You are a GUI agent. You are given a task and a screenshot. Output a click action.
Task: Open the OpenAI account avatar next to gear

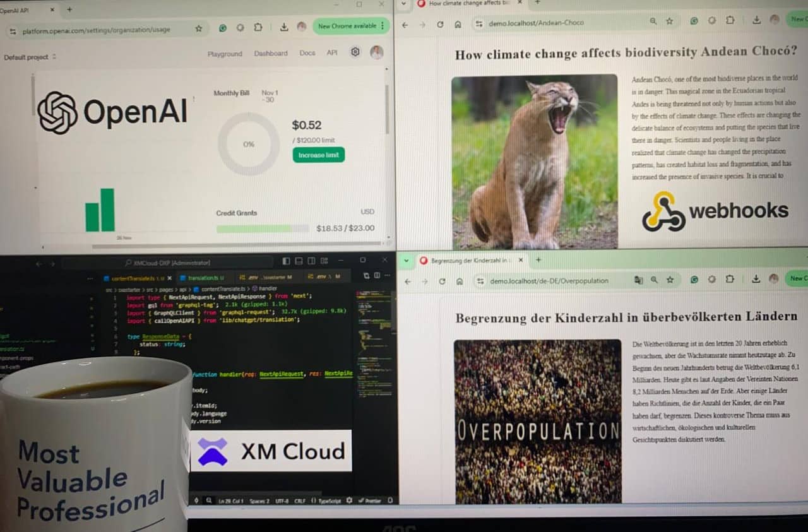[x=376, y=52]
